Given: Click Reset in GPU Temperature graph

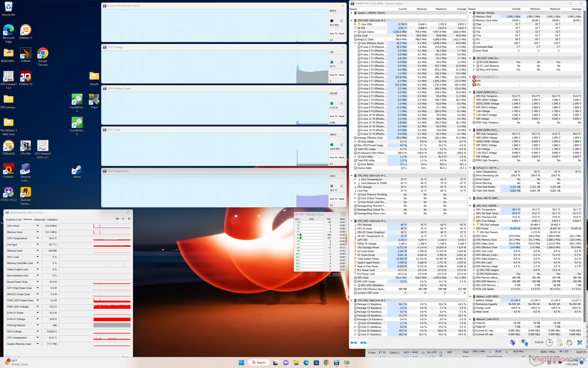Looking at the screenshot, I should [342, 199].
